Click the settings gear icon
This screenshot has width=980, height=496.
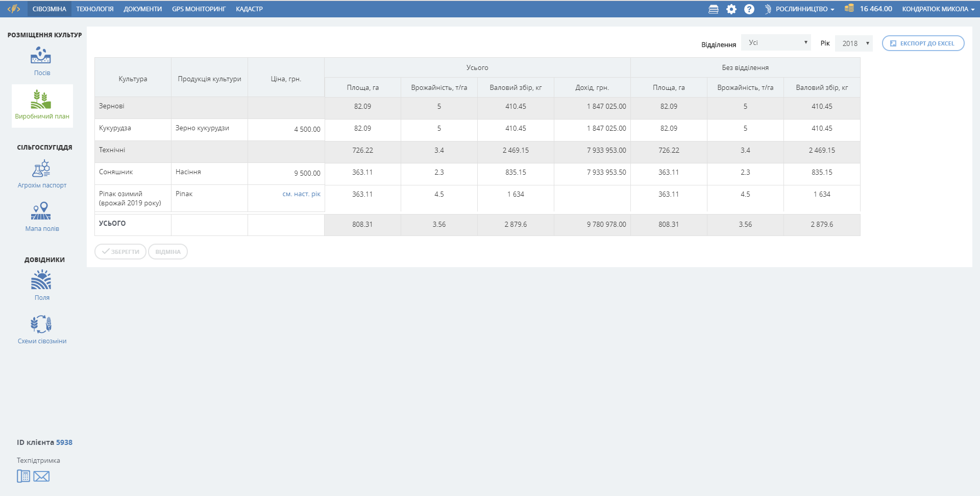click(x=731, y=9)
